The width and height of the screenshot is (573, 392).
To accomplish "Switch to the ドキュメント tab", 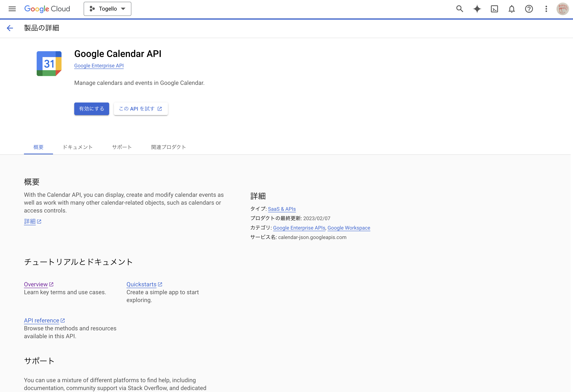I will pyautogui.click(x=78, y=147).
